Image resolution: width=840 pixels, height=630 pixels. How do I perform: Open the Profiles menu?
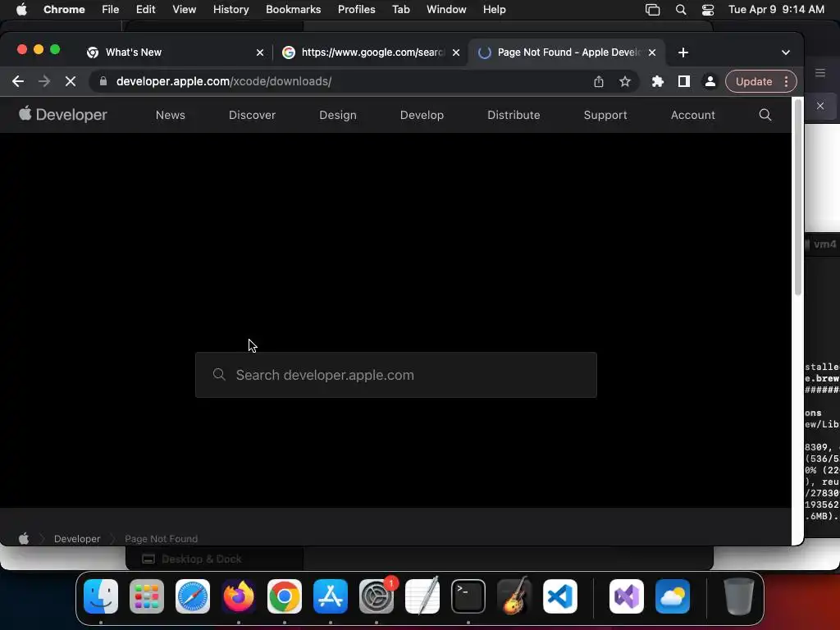tap(356, 10)
